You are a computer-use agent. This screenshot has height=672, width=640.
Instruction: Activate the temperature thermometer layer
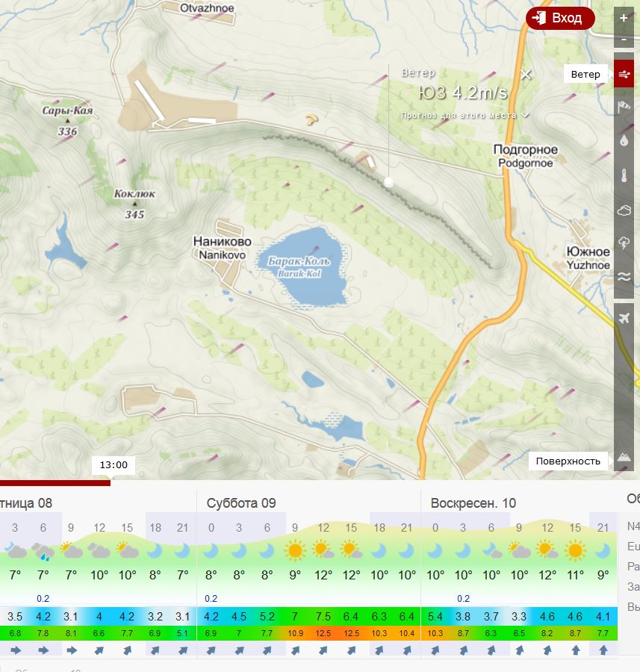click(x=624, y=176)
